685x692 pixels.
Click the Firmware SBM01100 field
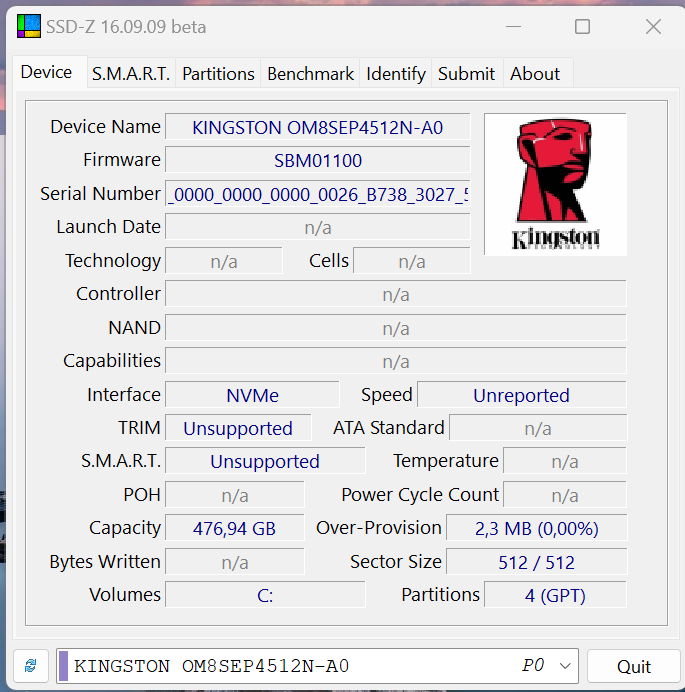(317, 161)
